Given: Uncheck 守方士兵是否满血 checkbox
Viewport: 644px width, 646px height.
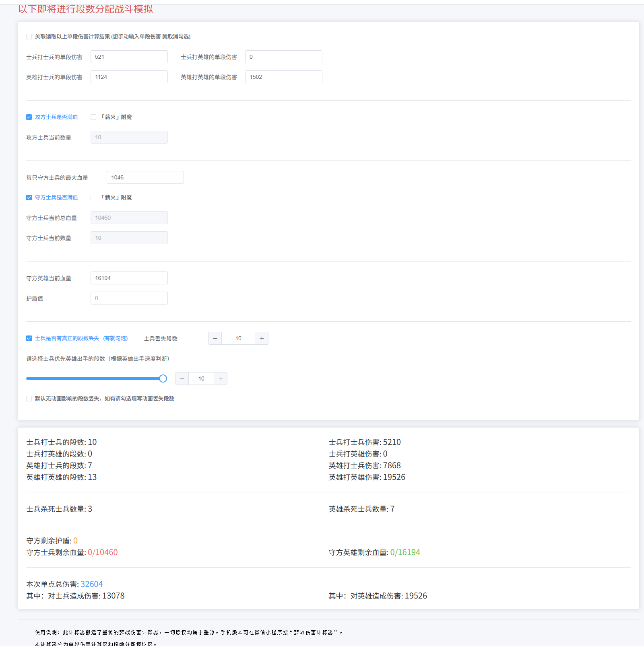Looking at the screenshot, I should [29, 198].
